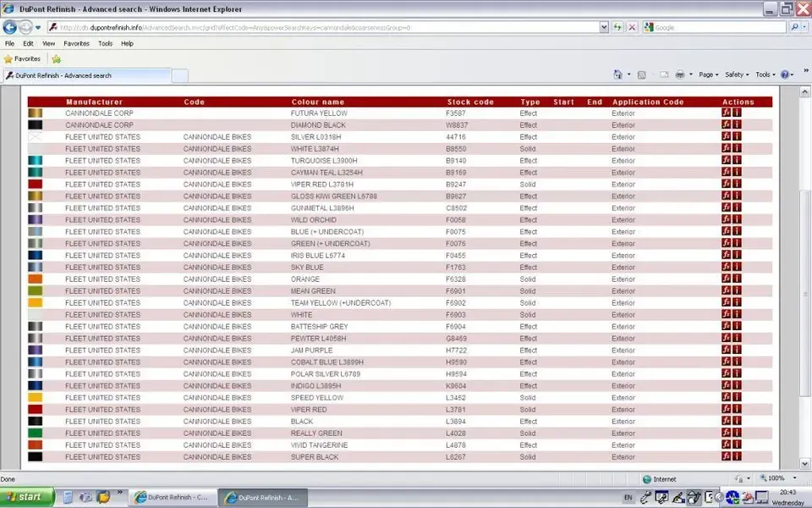Open the File menu
Screen dimensions: 812x508
click(10, 43)
